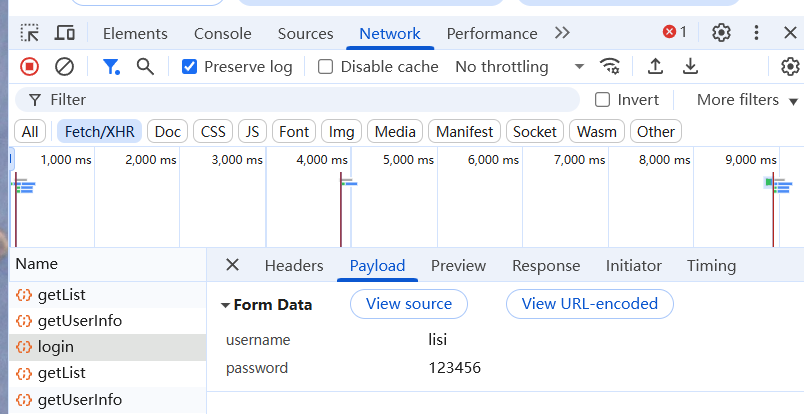Select the inspect element picker icon
804x414 pixels.
coord(30,33)
